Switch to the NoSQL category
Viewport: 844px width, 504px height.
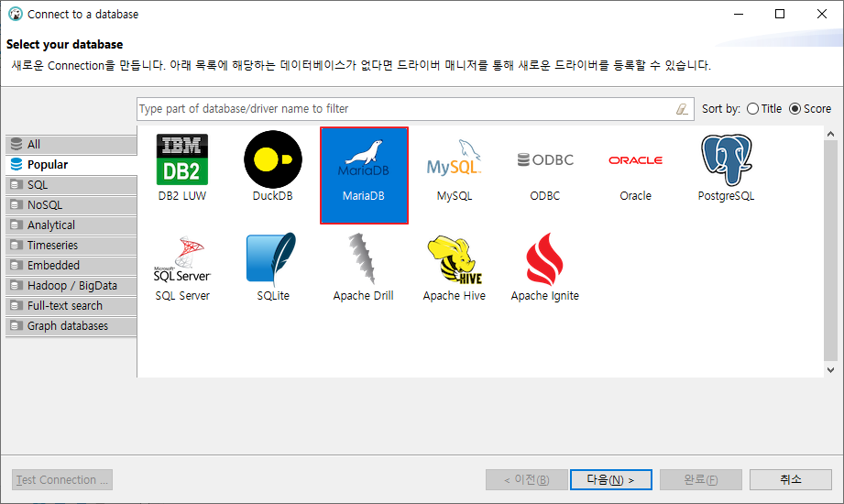click(71, 205)
